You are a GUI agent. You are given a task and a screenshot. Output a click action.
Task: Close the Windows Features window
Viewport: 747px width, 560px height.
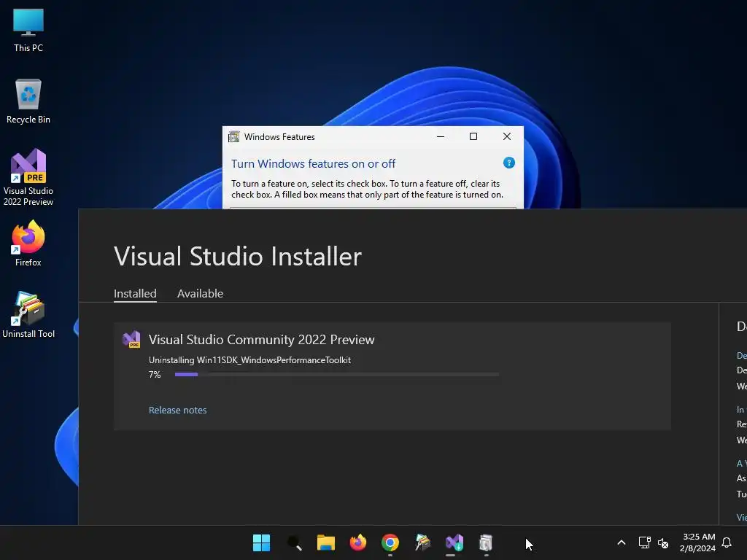click(x=507, y=136)
